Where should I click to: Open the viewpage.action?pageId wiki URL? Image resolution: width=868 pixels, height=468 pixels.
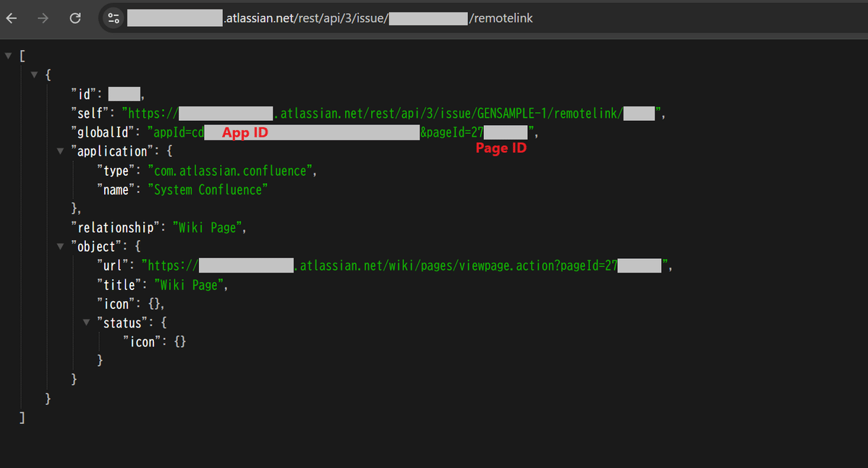click(x=405, y=265)
